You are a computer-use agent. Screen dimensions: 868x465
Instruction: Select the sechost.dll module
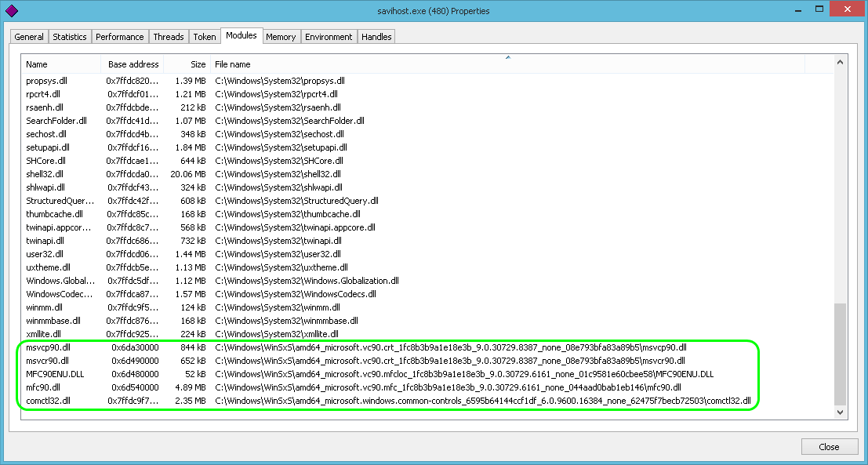point(427,134)
